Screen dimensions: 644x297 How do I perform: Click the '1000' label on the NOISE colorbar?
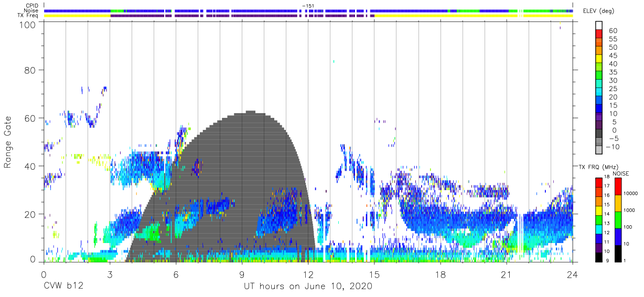point(630,210)
